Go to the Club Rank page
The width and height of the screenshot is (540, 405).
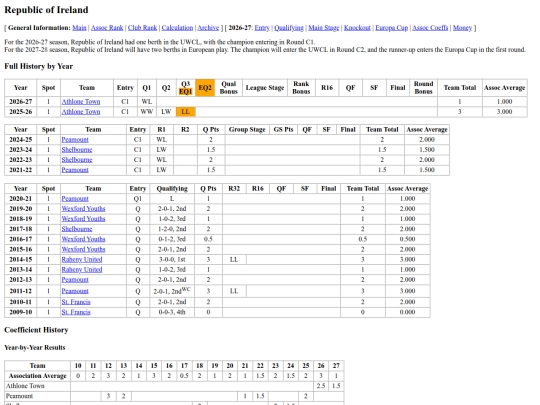pyautogui.click(x=142, y=28)
